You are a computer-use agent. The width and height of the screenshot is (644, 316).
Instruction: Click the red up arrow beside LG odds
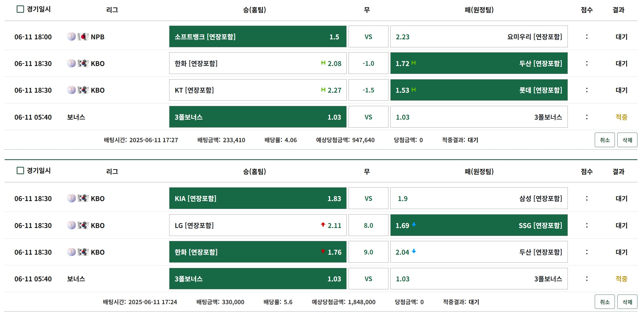click(323, 224)
